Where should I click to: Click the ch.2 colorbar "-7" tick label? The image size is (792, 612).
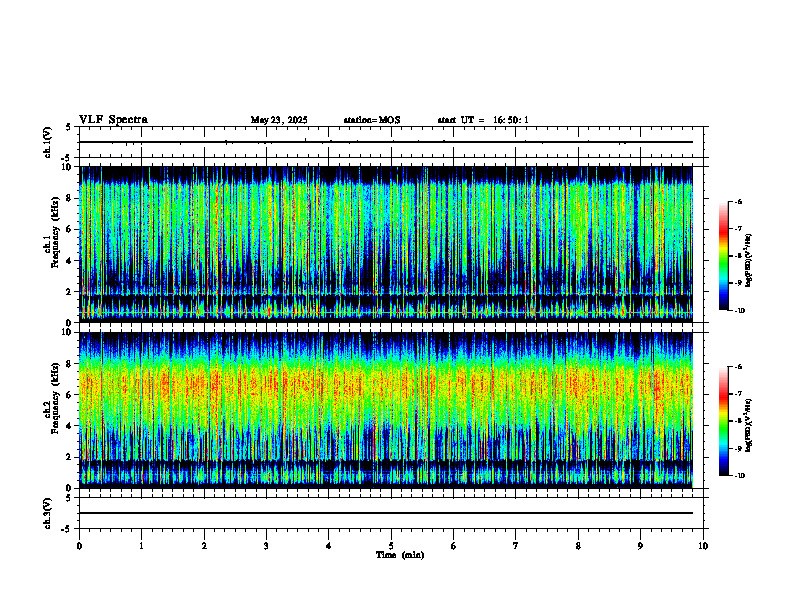pyautogui.click(x=738, y=394)
